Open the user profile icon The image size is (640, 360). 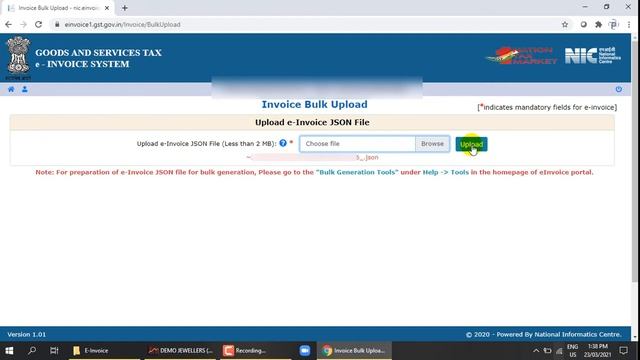[24, 89]
